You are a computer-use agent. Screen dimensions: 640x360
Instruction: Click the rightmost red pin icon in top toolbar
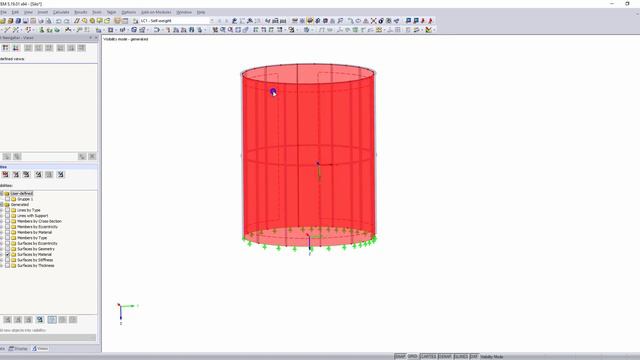click(x=430, y=21)
